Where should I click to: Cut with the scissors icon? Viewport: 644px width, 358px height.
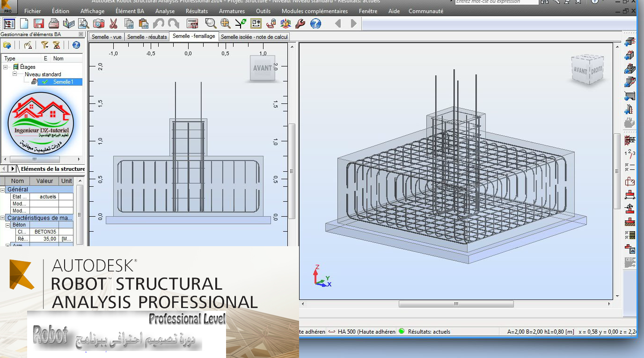click(x=114, y=23)
